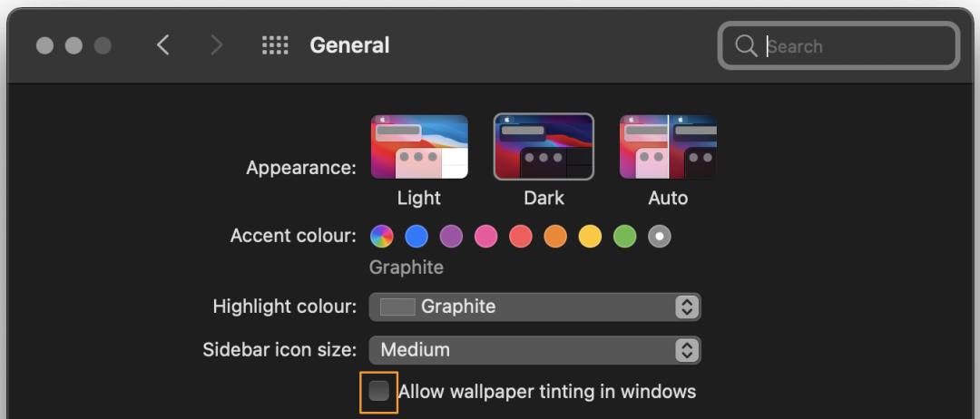
Task: Choose the pink accent colour
Action: pos(485,237)
